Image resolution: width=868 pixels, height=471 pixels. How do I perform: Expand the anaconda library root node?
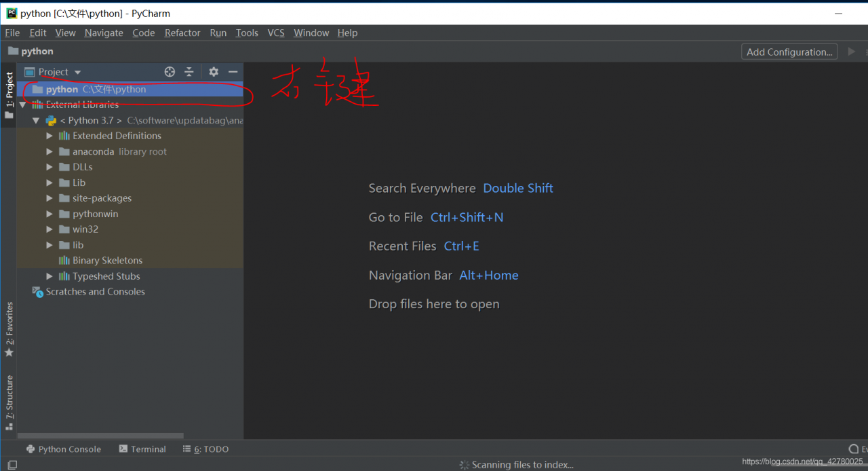tap(50, 151)
